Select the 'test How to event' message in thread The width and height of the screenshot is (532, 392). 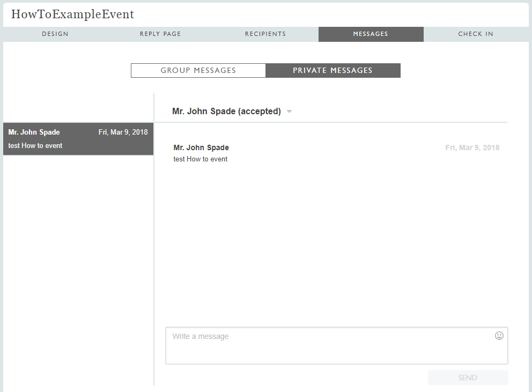pos(201,159)
